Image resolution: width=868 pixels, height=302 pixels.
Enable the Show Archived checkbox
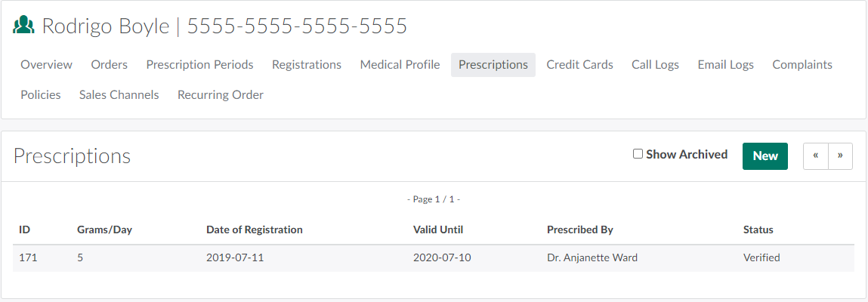[638, 154]
